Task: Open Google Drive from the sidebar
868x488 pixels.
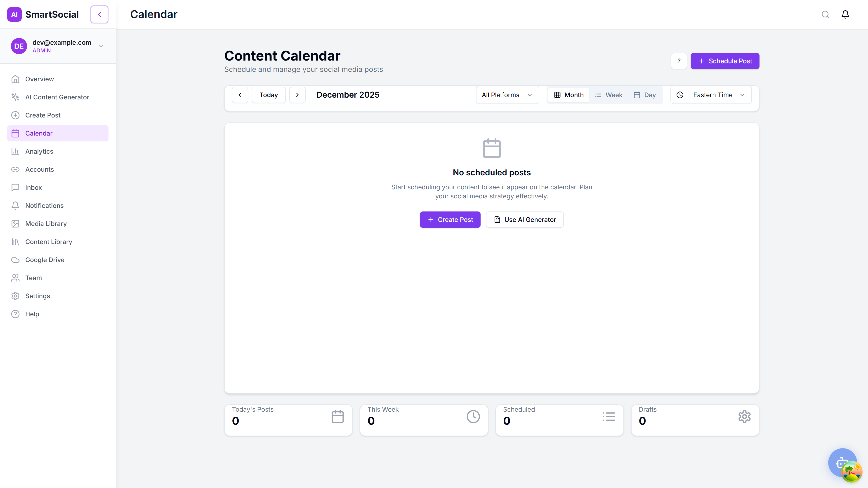Action: pos(45,260)
